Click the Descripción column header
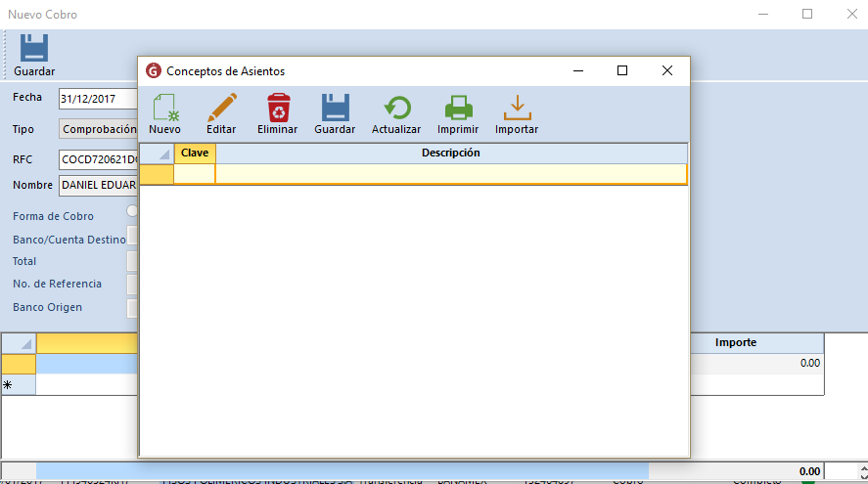 click(x=450, y=154)
